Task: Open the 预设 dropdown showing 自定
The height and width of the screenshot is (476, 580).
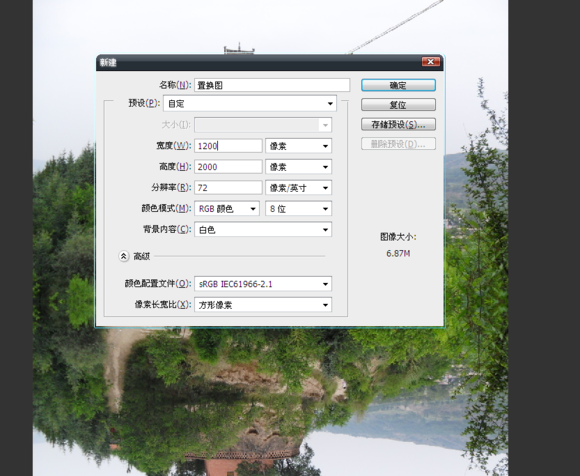Action: click(x=250, y=104)
